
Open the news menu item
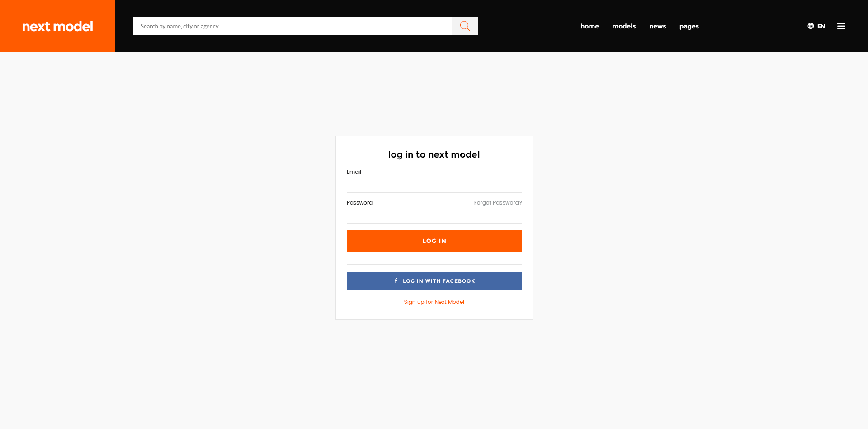point(657,26)
